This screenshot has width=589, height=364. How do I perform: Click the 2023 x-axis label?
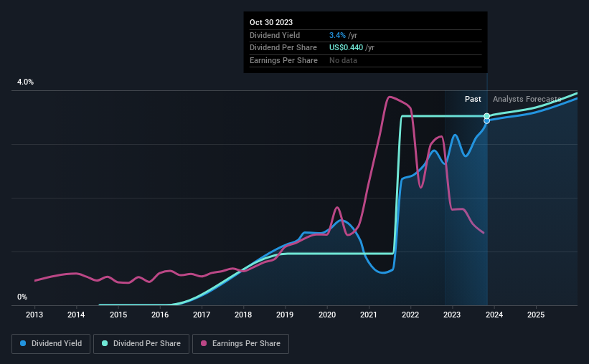click(452, 315)
